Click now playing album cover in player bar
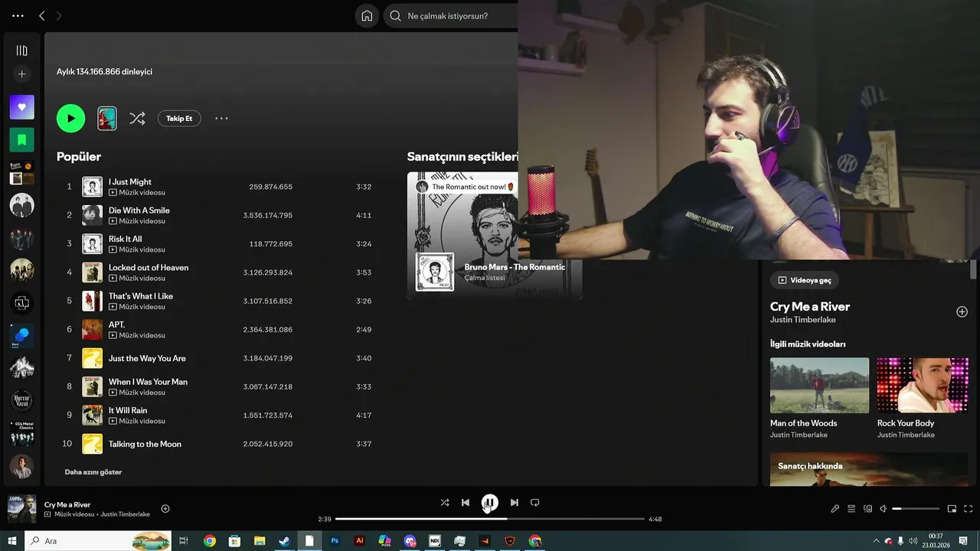The height and width of the screenshot is (551, 980). coord(21,509)
